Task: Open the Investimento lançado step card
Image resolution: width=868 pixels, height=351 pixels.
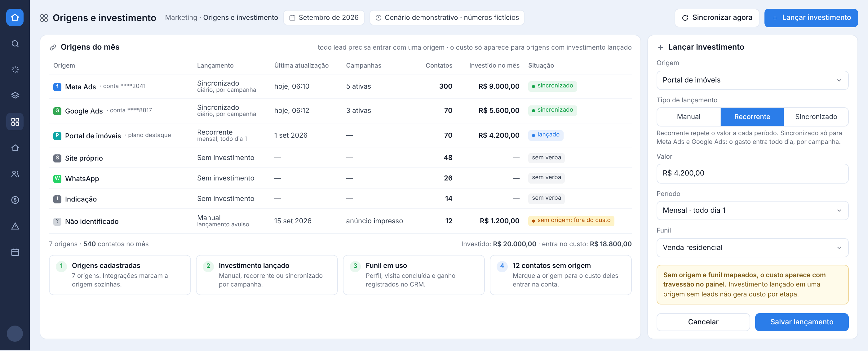Action: (x=267, y=275)
